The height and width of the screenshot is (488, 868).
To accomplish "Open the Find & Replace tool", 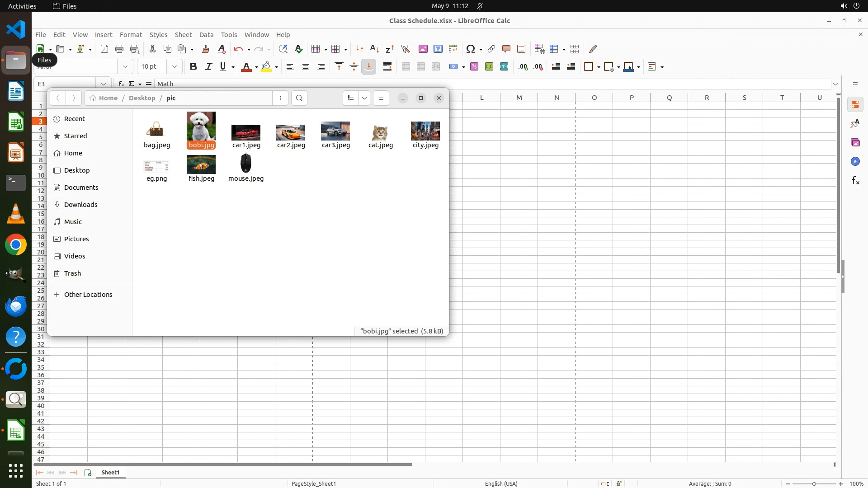I will (283, 49).
